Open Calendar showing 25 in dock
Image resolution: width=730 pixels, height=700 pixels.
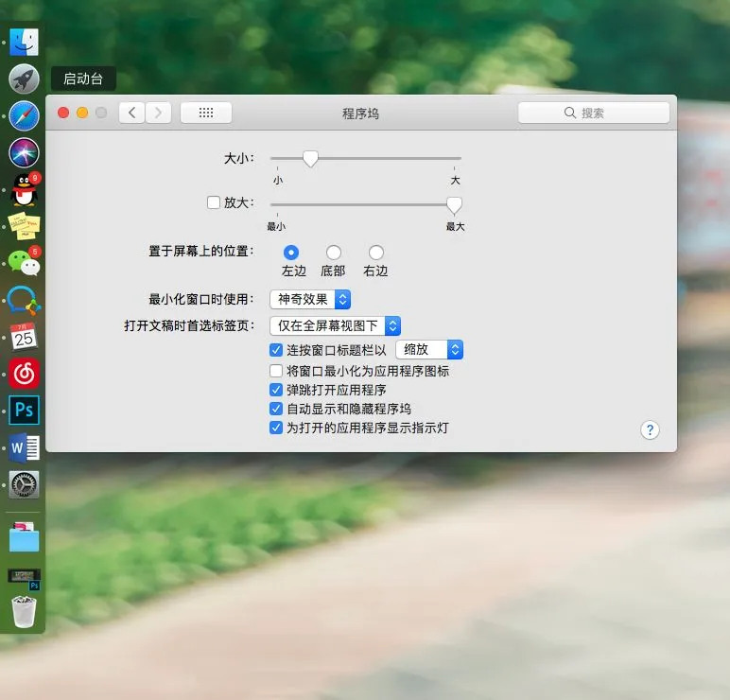[24, 336]
